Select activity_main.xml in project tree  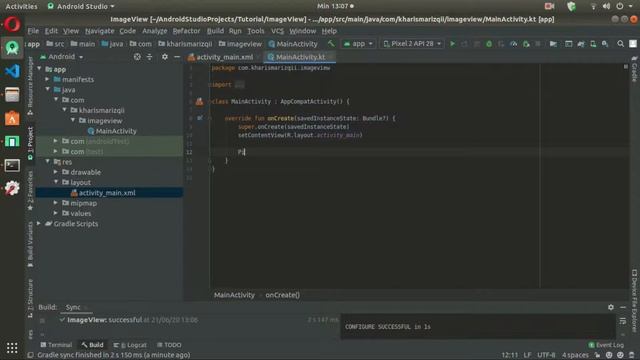pos(107,193)
